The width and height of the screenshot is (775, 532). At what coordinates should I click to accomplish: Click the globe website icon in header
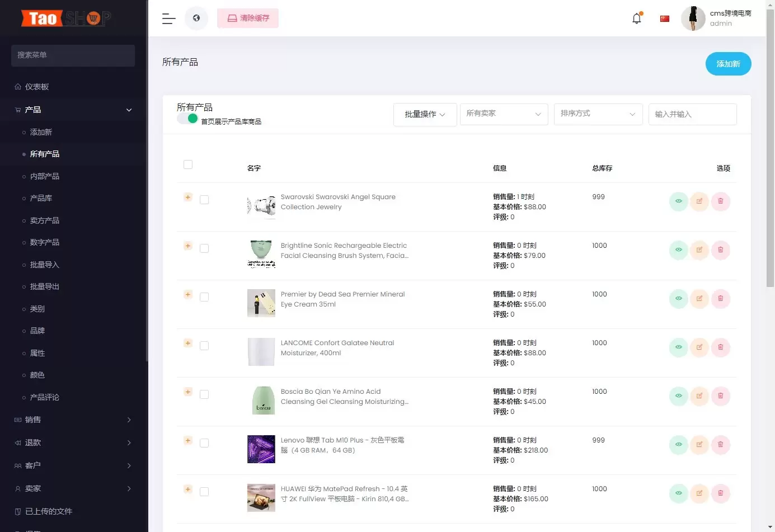pyautogui.click(x=196, y=18)
